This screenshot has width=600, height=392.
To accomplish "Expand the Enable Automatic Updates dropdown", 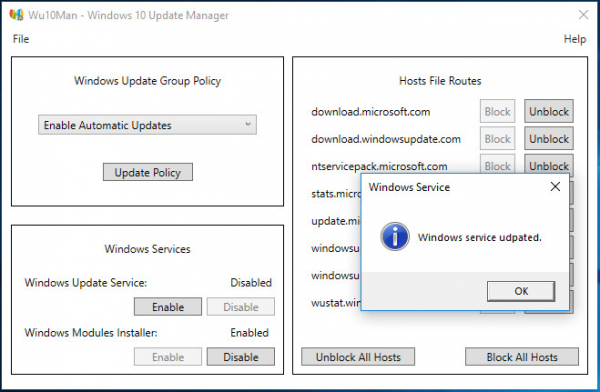I will point(147,125).
